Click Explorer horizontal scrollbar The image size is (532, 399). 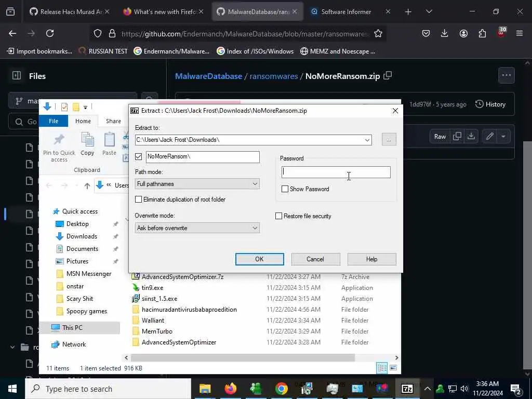(x=243, y=357)
